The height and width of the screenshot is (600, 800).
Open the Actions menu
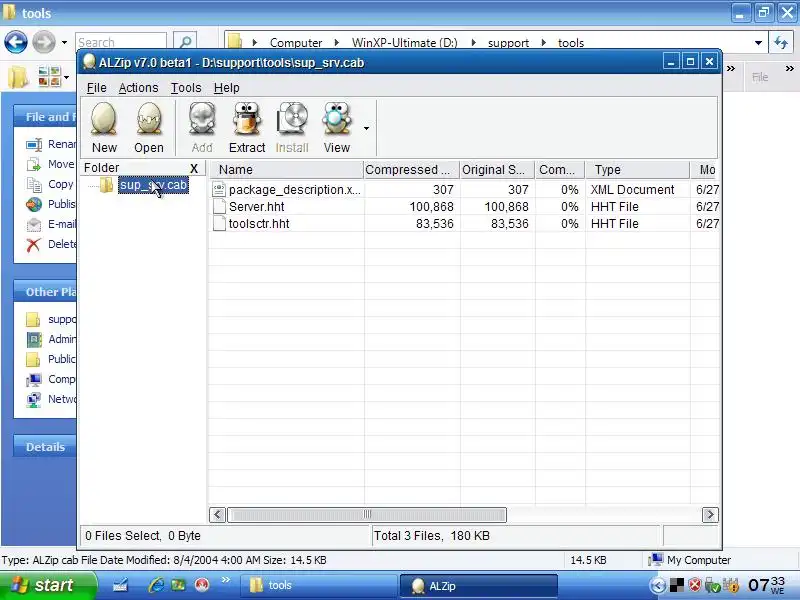[138, 88]
